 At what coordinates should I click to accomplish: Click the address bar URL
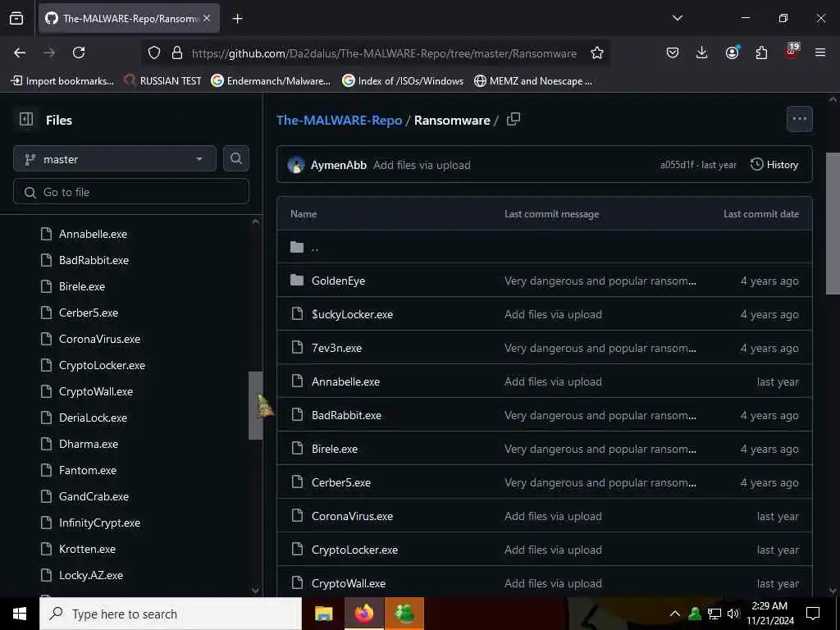384,53
